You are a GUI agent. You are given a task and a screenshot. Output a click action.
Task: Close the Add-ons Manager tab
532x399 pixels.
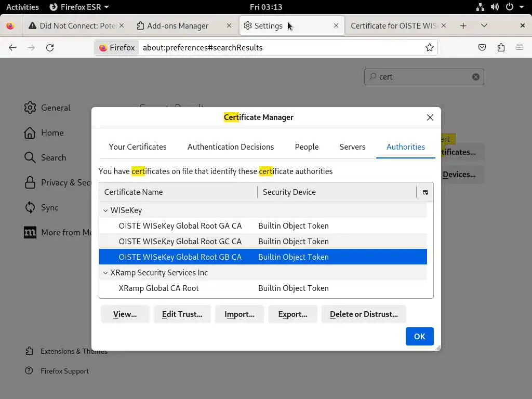click(x=229, y=26)
